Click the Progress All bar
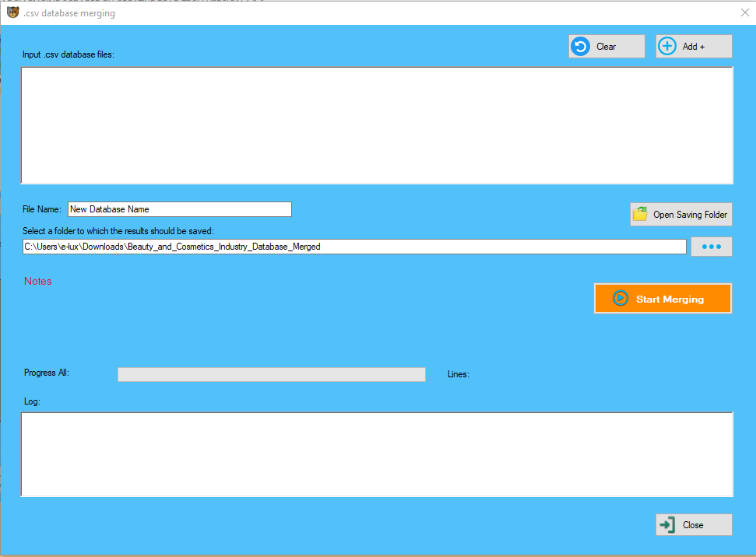The width and height of the screenshot is (756, 557). (x=271, y=374)
